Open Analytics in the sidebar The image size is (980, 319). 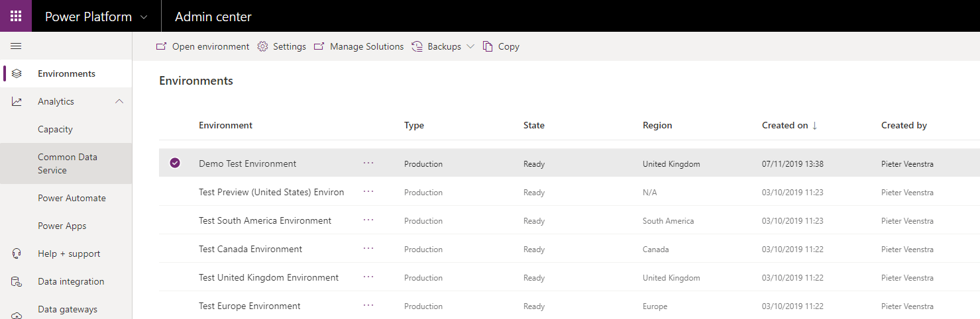coord(56,101)
